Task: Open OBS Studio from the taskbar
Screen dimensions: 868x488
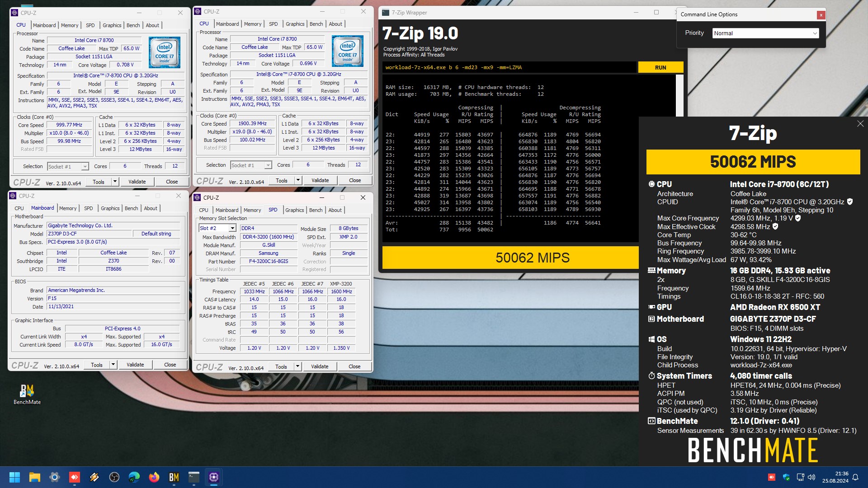Action: point(114,477)
